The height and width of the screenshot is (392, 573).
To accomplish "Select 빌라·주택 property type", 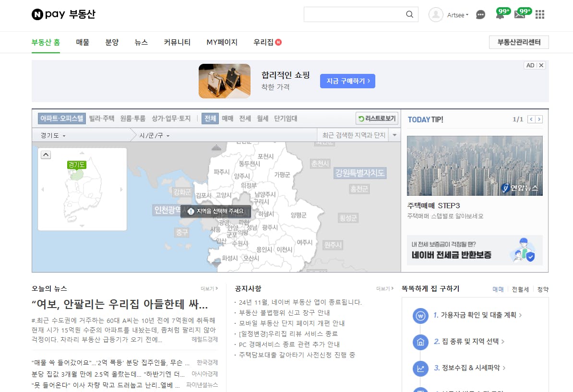I will (x=102, y=119).
